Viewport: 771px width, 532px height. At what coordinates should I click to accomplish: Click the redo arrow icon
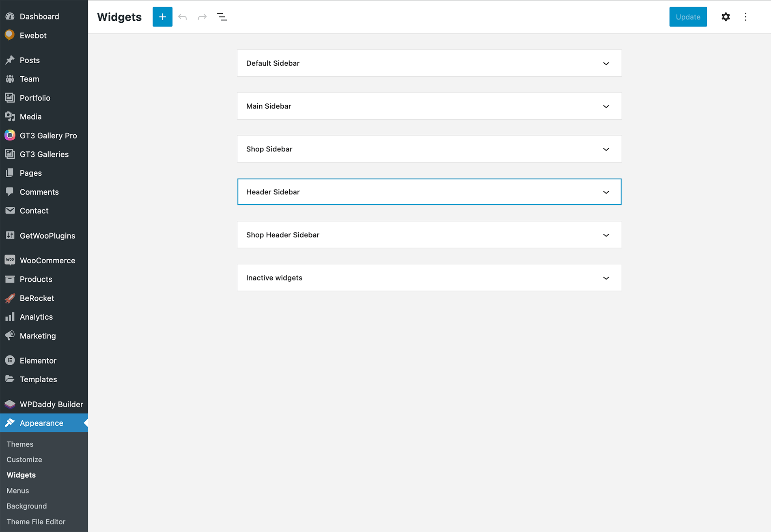click(x=202, y=17)
